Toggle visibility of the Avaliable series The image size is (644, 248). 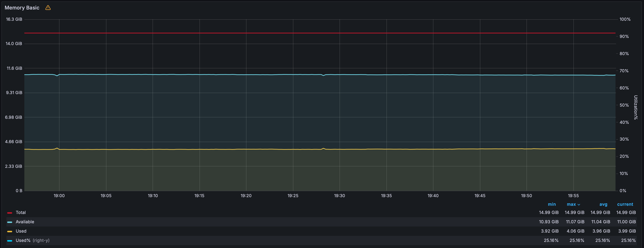pyautogui.click(x=25, y=222)
